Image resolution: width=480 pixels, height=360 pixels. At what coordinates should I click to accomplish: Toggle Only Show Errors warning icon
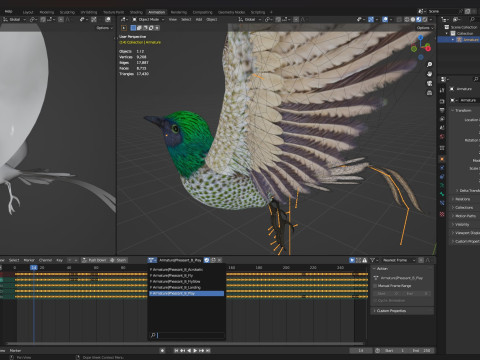click(365, 260)
